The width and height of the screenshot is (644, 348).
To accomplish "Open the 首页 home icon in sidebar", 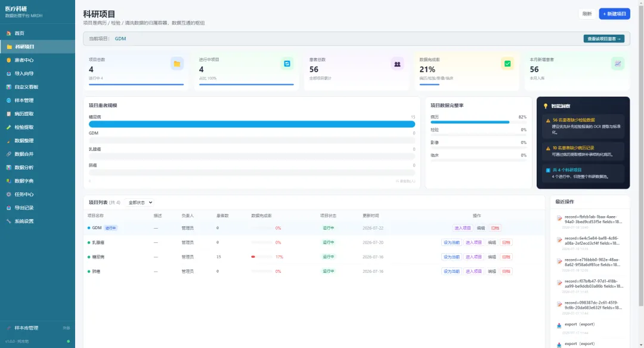I will 8,33.
